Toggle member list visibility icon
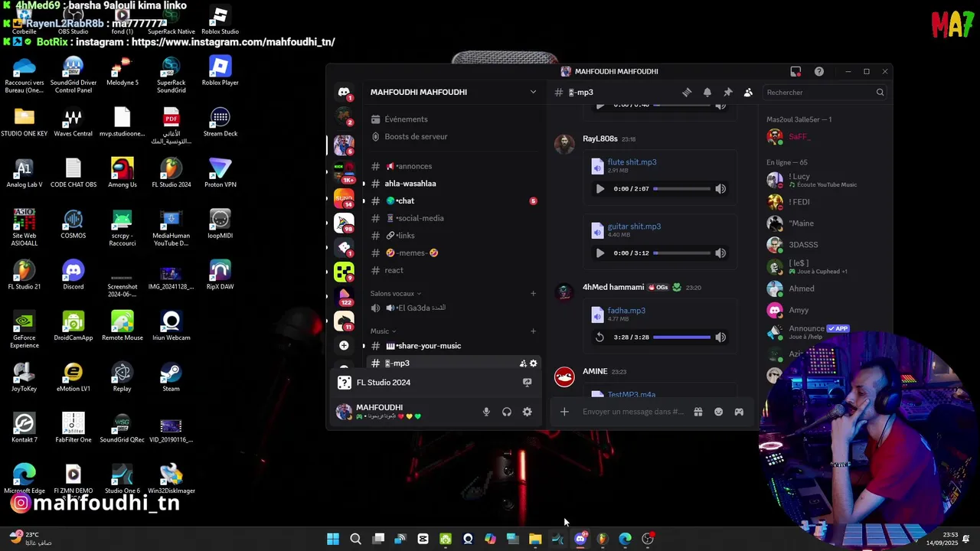The height and width of the screenshot is (551, 980). 748,93
